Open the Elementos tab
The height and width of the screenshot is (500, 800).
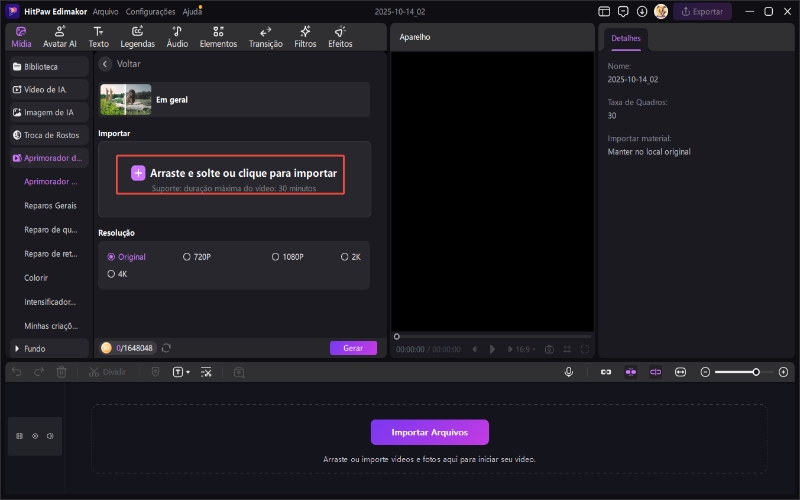tap(218, 37)
